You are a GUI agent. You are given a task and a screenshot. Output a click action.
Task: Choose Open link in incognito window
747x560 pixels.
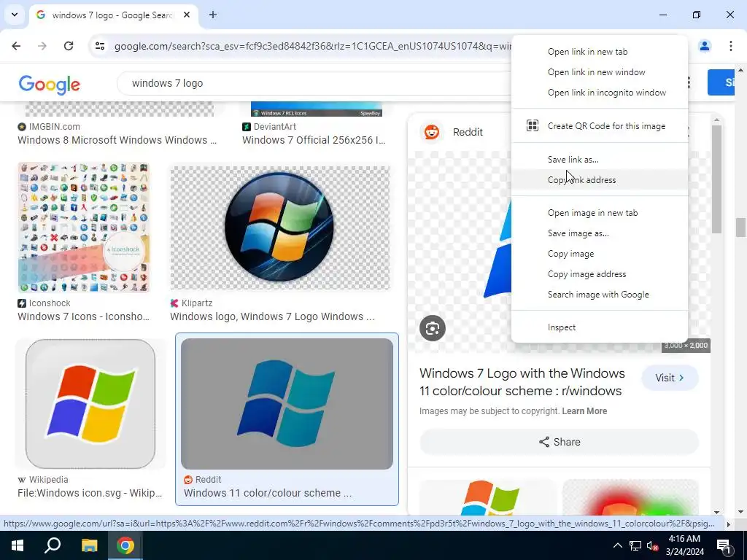pyautogui.click(x=600, y=93)
